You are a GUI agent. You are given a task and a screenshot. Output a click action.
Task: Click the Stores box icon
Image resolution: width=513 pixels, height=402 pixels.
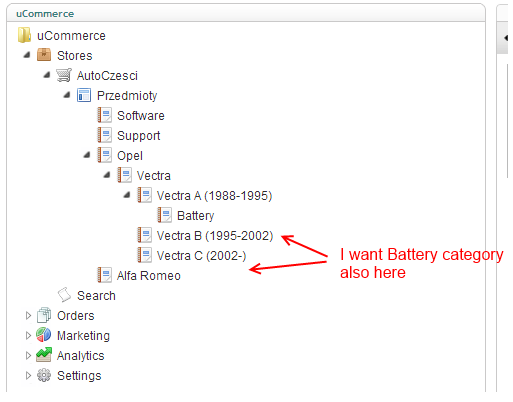(44, 55)
